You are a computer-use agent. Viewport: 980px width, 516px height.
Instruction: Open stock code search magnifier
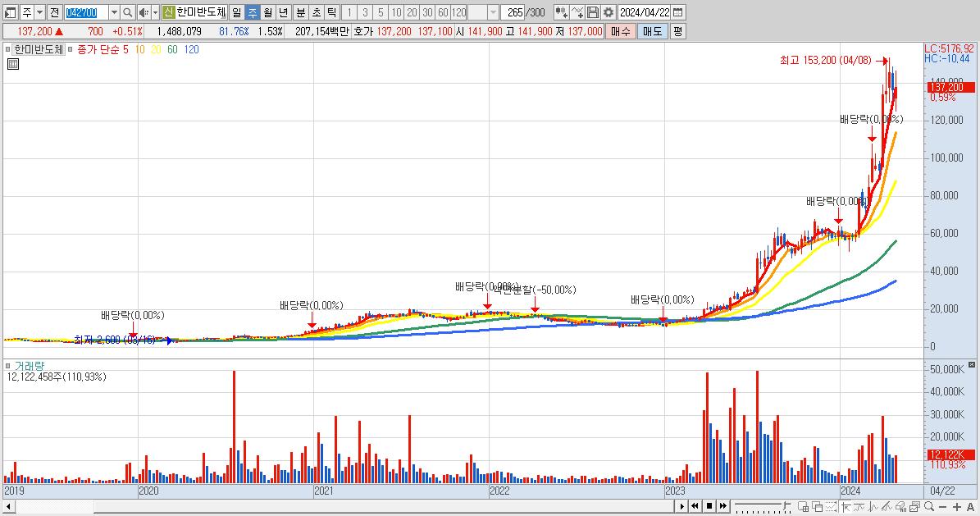[127, 12]
